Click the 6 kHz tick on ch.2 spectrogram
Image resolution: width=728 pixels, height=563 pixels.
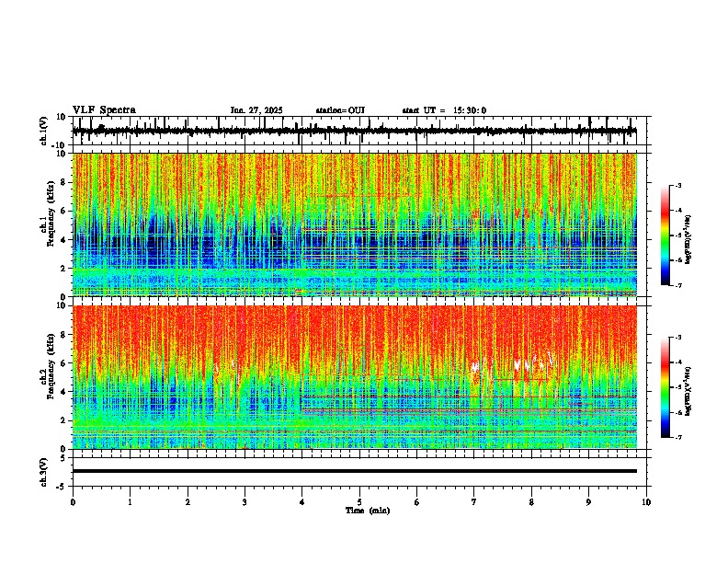point(64,363)
